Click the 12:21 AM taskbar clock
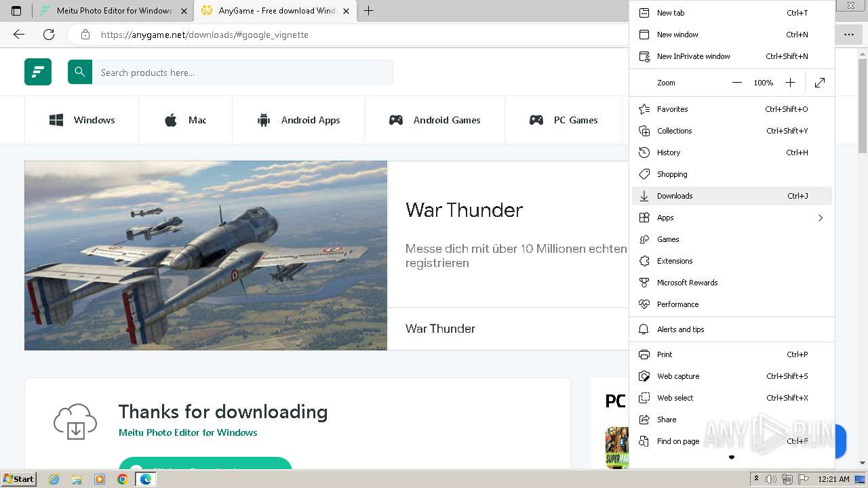 (833, 479)
